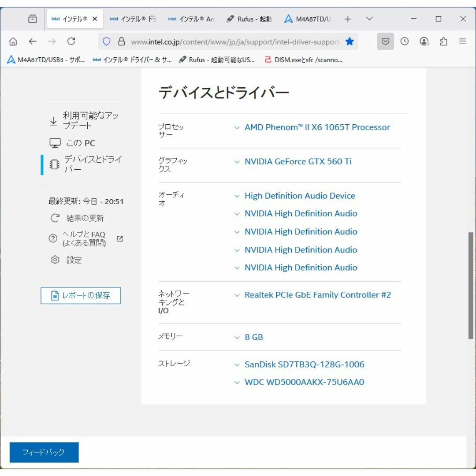
Task: Go to the Firefox home page
Action: point(13,41)
